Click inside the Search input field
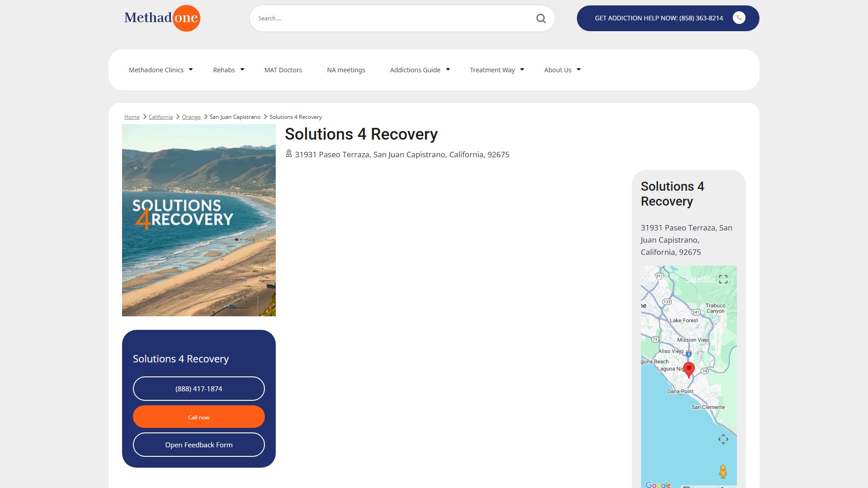This screenshot has height=488, width=868. coord(393,19)
